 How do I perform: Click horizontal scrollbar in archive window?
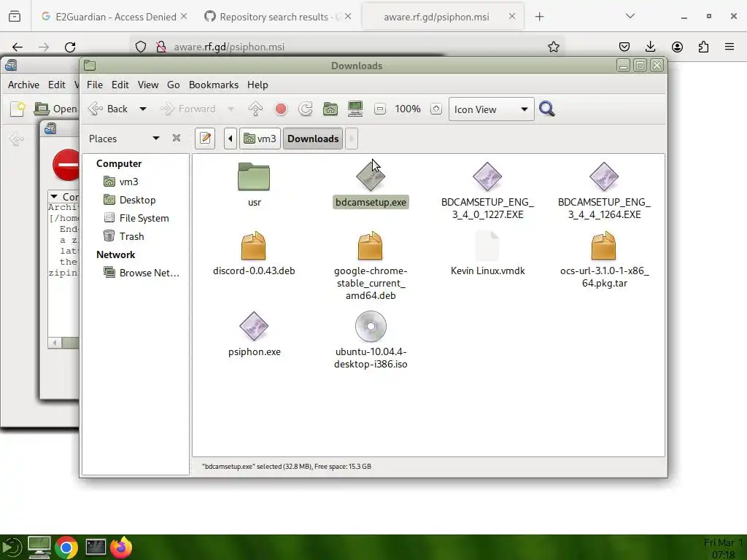64,343
